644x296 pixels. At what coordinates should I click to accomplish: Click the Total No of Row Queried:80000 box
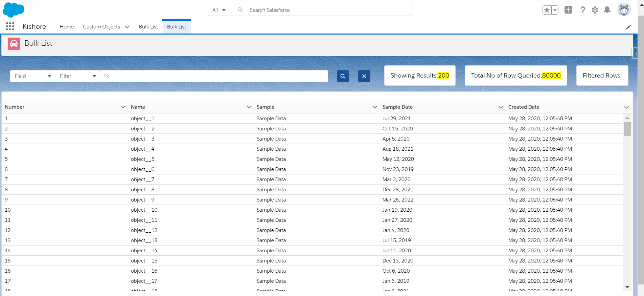coord(516,76)
